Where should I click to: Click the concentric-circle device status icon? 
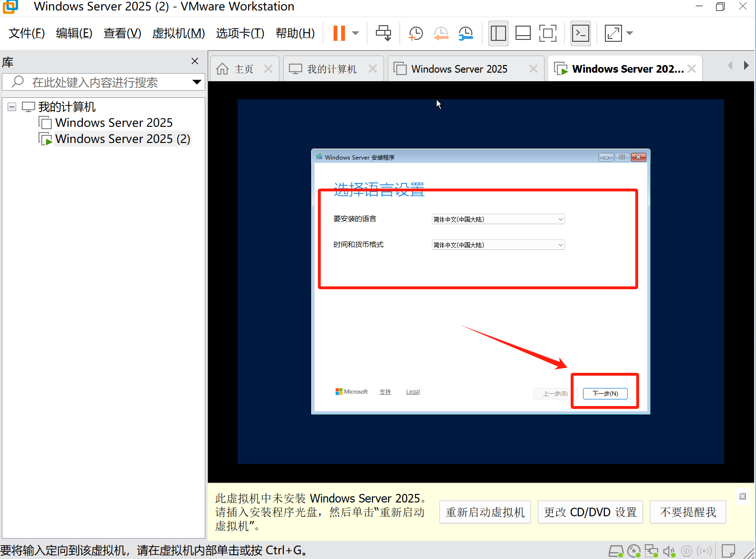click(x=687, y=551)
